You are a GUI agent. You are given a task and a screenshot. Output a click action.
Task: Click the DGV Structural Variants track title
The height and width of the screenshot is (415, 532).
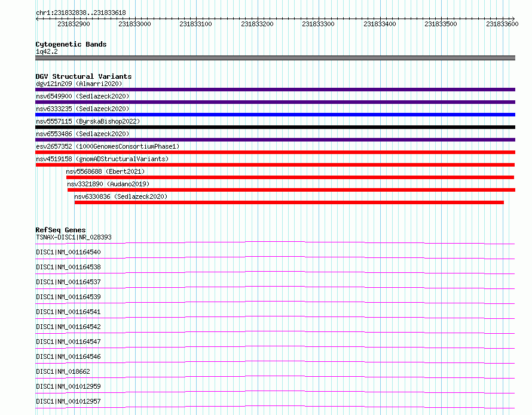tap(84, 76)
